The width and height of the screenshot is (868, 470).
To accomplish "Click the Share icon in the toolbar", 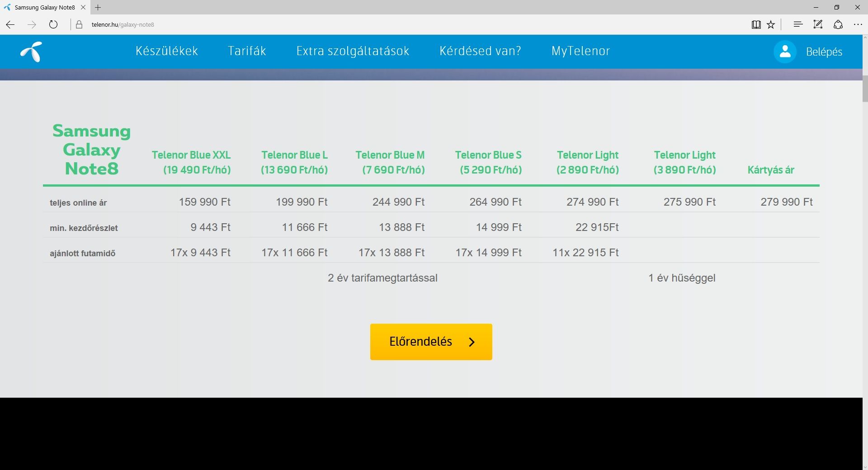I will point(838,24).
